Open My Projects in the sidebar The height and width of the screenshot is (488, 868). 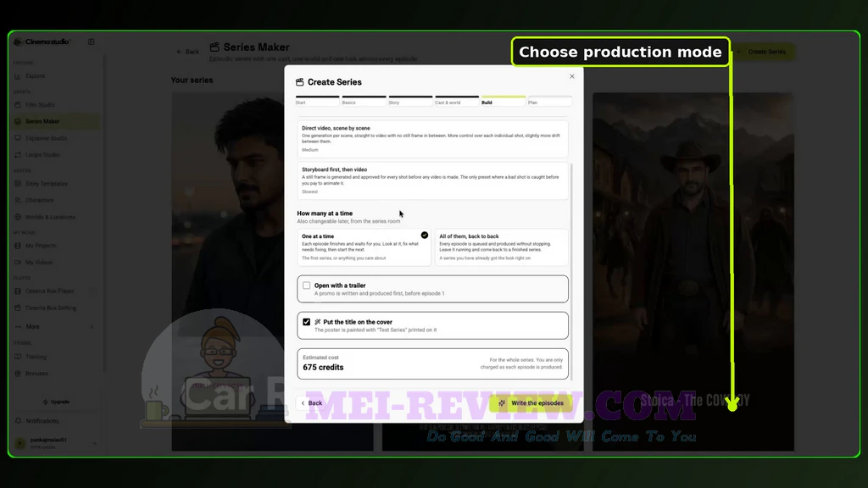(55, 246)
